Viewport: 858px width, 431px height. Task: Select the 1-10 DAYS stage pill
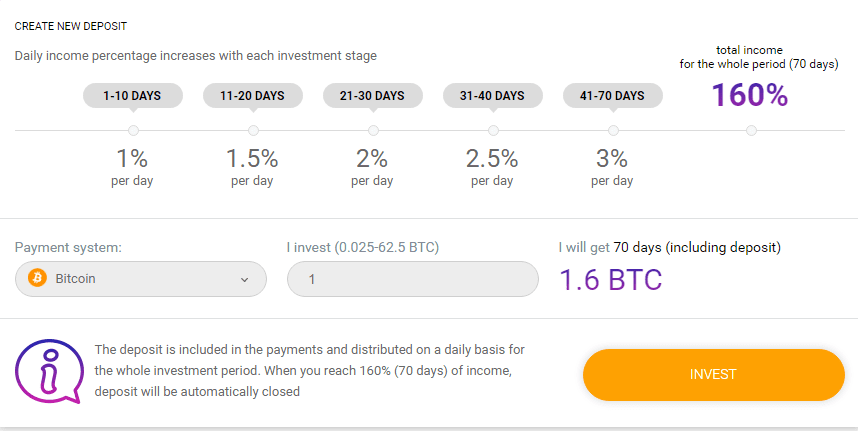click(134, 96)
